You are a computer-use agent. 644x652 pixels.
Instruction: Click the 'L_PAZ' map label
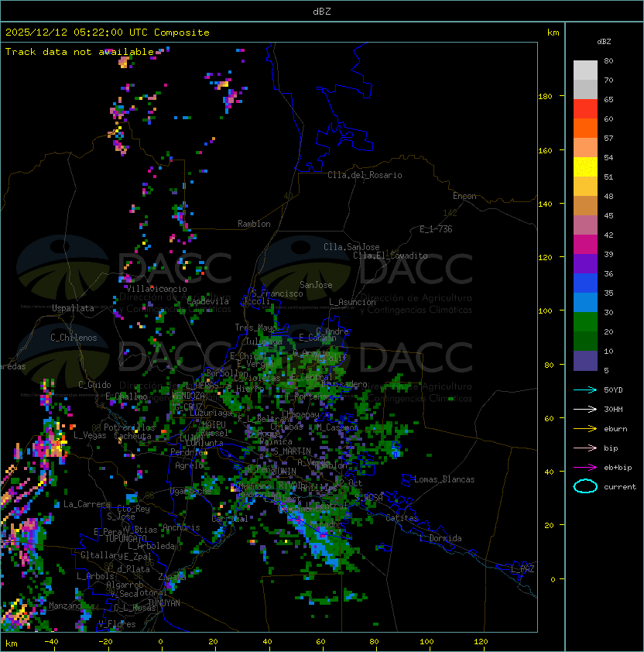[522, 569]
